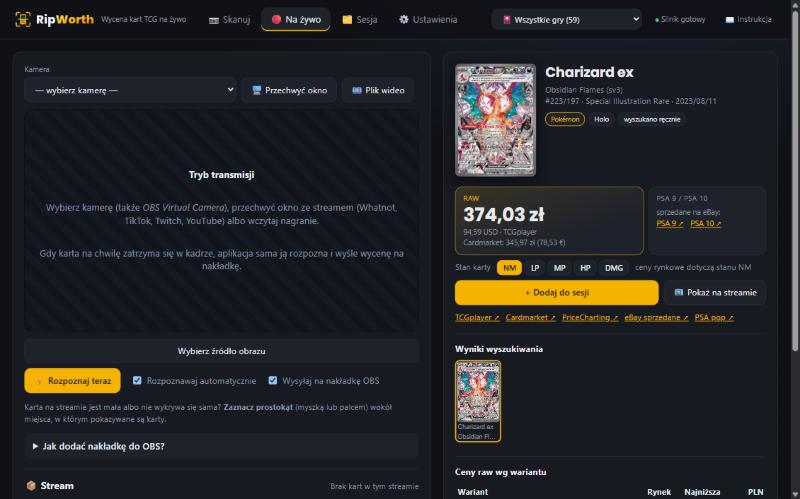Click the page vertical scrollbar

point(795,179)
